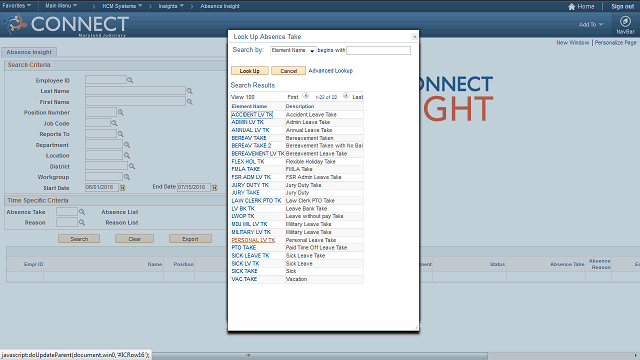Click the begins with text field

click(x=378, y=50)
